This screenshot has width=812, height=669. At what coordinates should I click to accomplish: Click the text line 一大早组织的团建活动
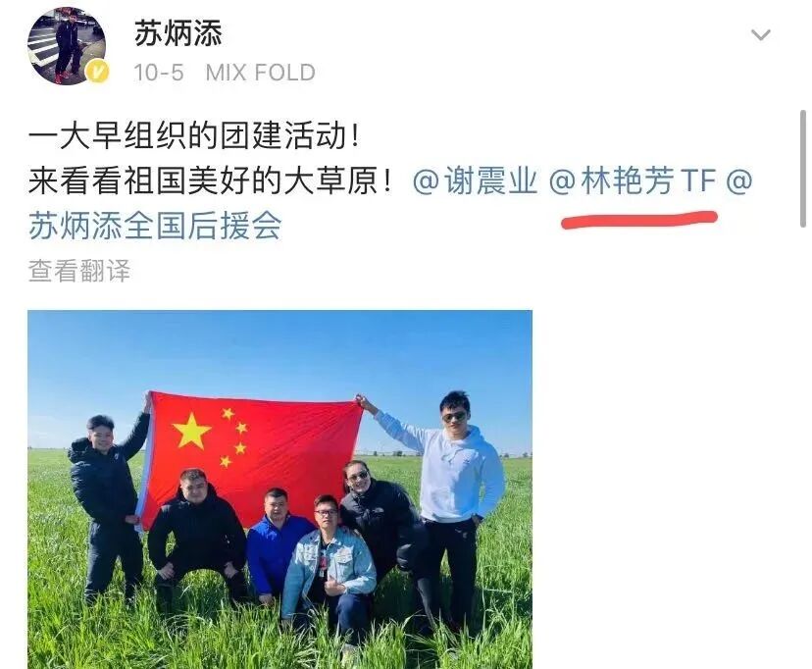[193, 136]
